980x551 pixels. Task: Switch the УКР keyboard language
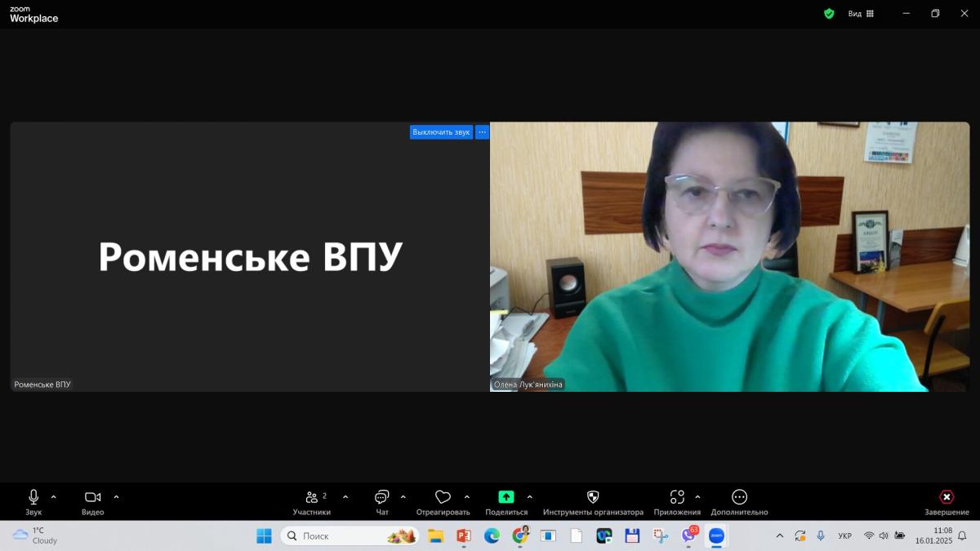(x=845, y=536)
